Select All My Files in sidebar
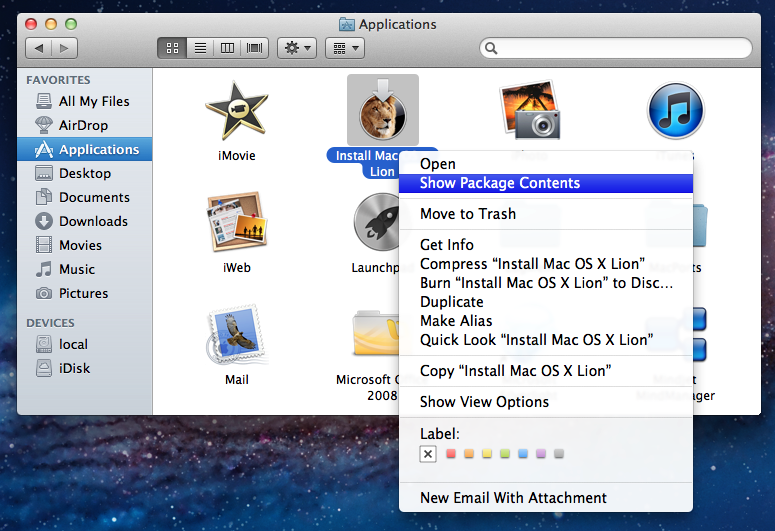775x531 pixels. click(x=85, y=101)
